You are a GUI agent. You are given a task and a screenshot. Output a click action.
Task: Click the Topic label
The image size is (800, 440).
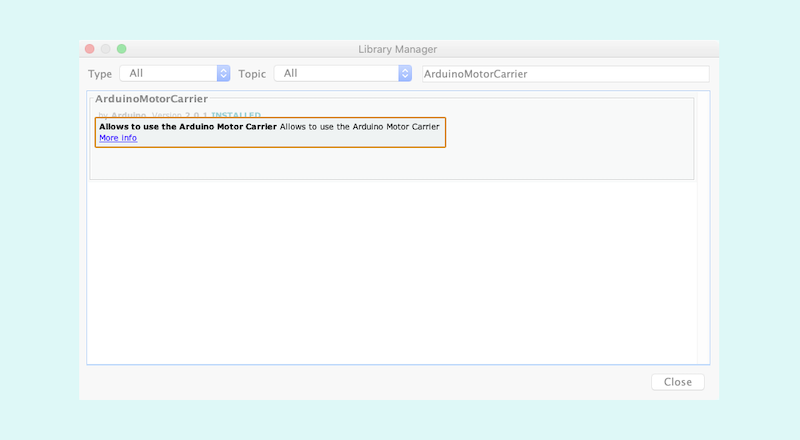[252, 74]
